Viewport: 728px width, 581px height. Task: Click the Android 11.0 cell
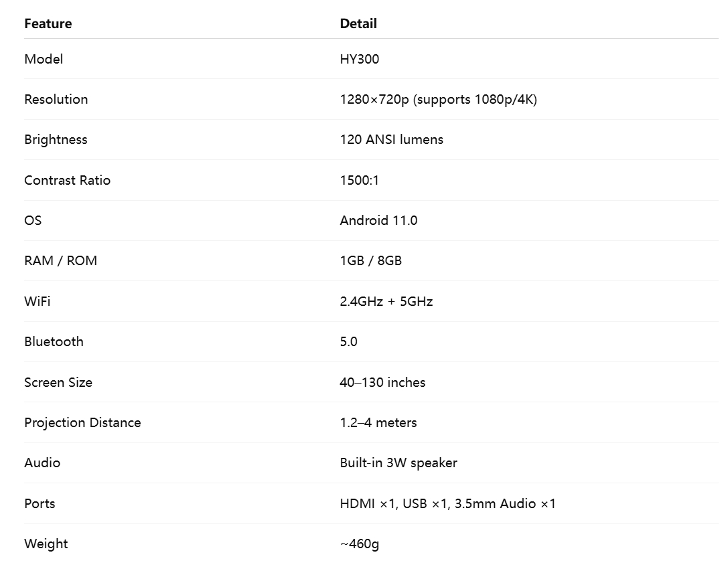(378, 220)
